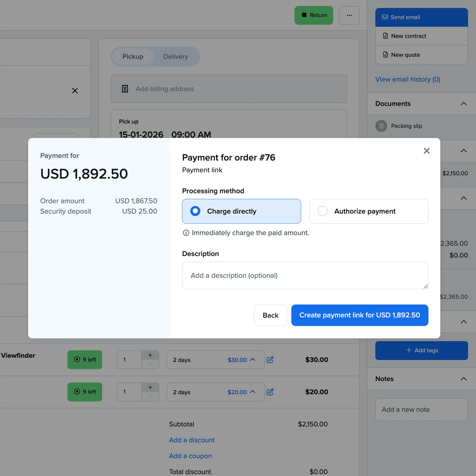Screen dimensions: 476x476
Task: Edit the Viewfinder line item price
Action: (270, 360)
